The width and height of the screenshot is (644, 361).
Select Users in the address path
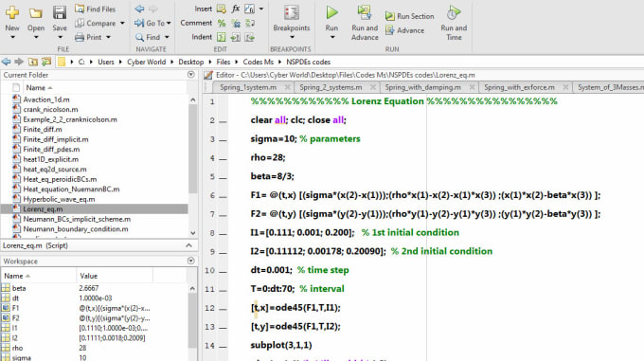point(105,62)
